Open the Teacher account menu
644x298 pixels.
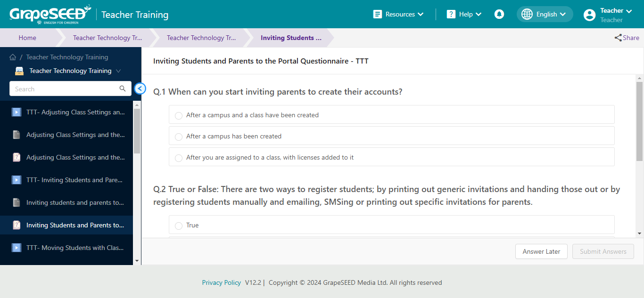pyautogui.click(x=608, y=15)
